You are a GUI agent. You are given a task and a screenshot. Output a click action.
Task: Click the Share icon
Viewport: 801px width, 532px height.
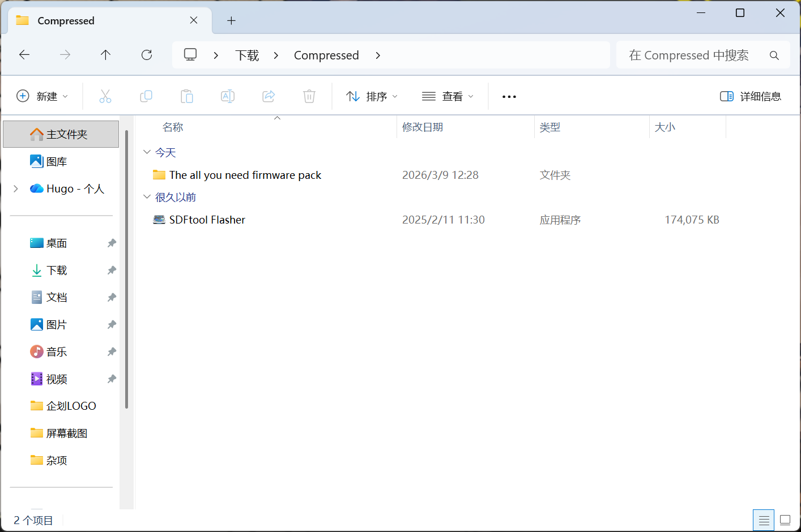269,96
